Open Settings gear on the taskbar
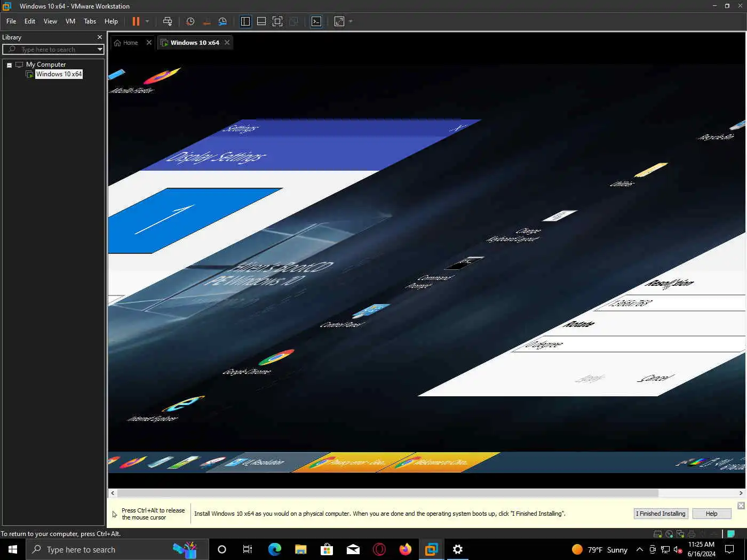The image size is (747, 560). click(457, 549)
